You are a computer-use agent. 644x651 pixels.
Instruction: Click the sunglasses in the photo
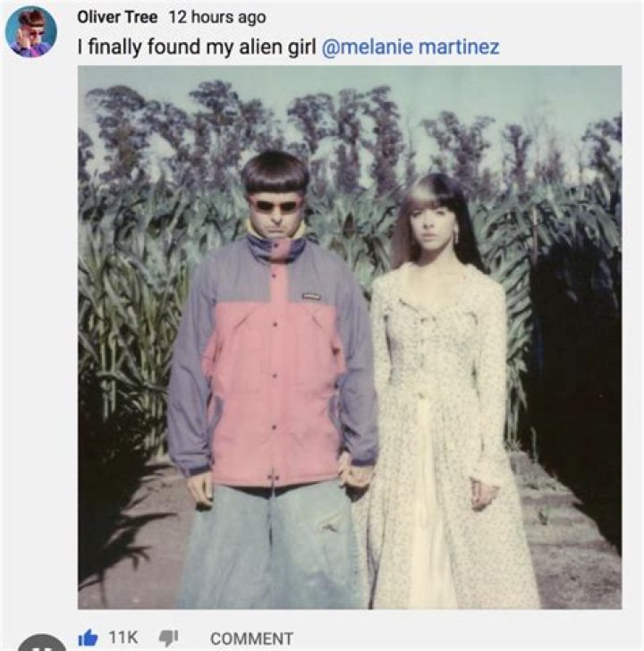275,206
